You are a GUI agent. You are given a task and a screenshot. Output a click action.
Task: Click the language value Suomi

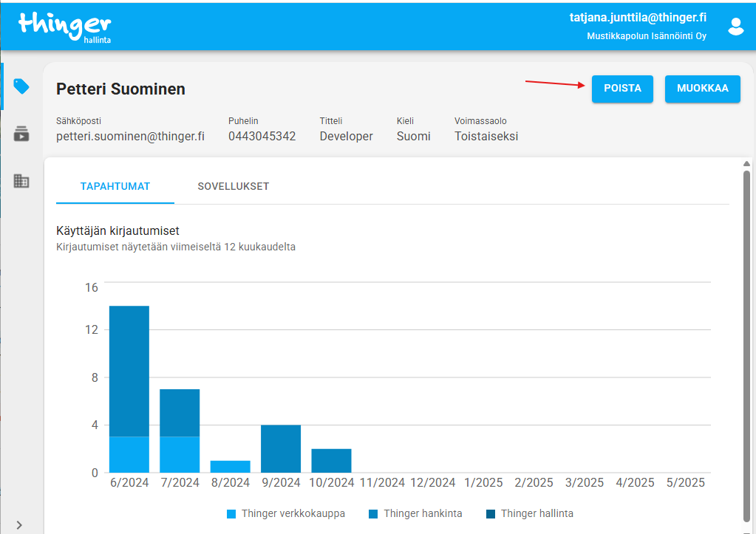(x=414, y=137)
